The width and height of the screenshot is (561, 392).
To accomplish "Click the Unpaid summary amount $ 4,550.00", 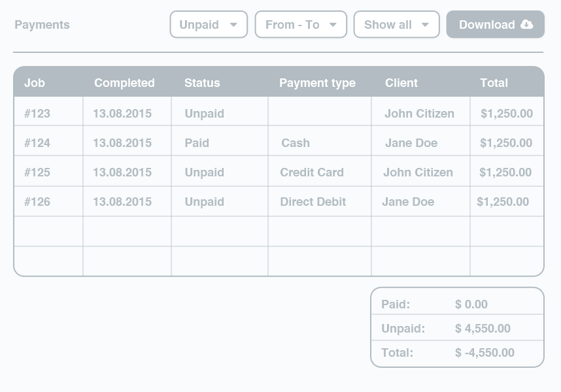I will [x=483, y=329].
